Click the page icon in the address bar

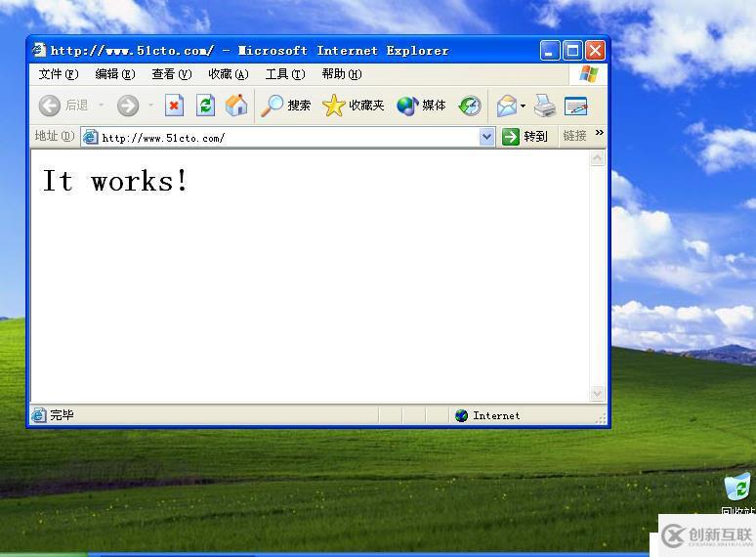click(x=90, y=138)
